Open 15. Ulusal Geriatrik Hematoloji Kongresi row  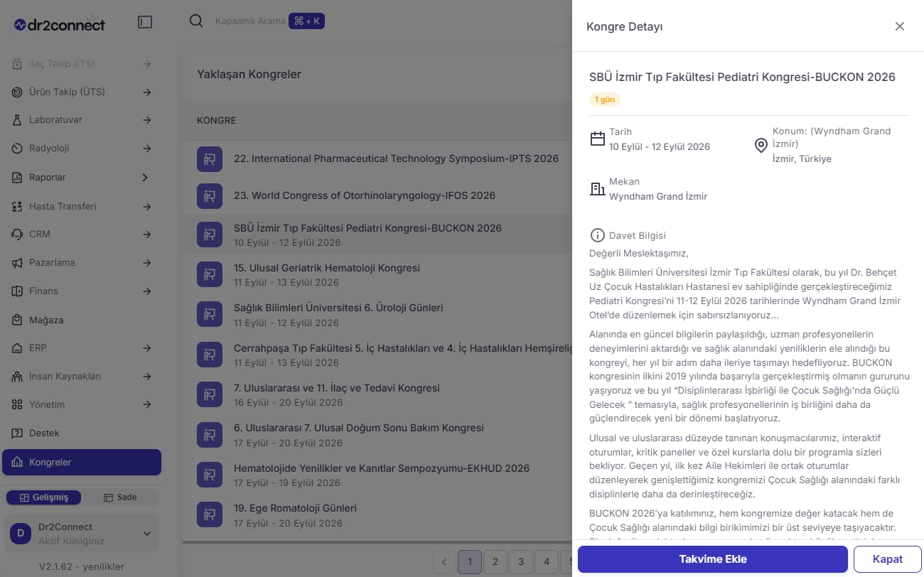tap(377, 275)
